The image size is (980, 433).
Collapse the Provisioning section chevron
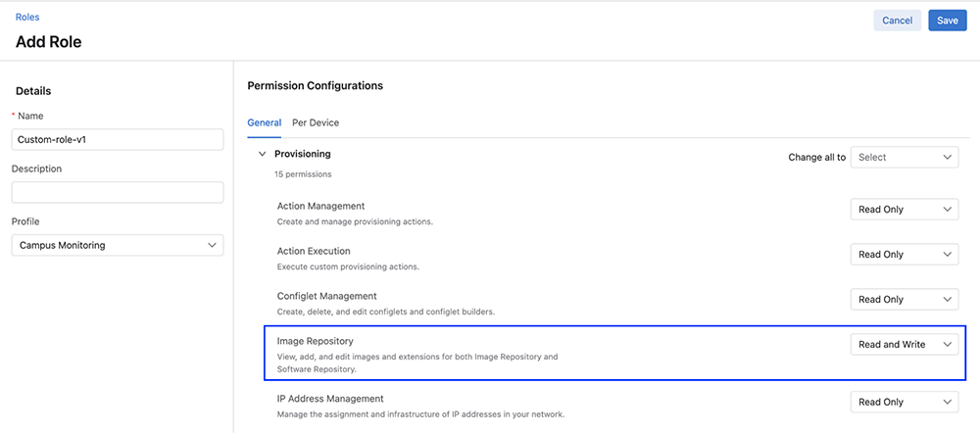point(262,154)
